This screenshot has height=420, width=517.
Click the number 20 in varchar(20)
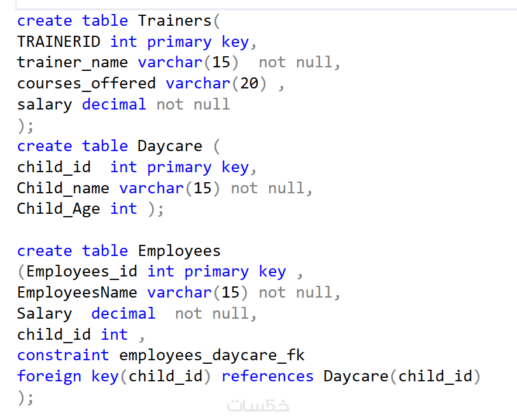249,84
